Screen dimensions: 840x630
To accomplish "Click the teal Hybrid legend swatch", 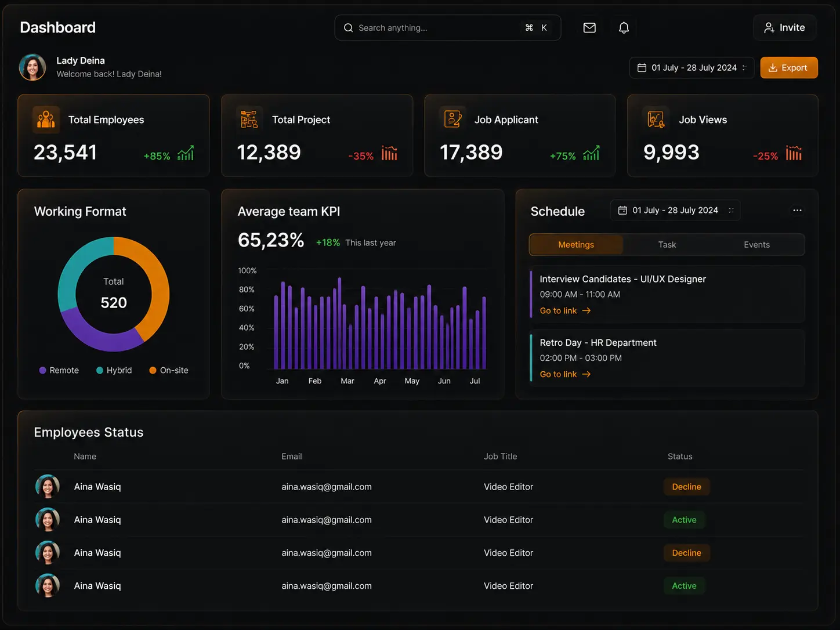I will [100, 370].
